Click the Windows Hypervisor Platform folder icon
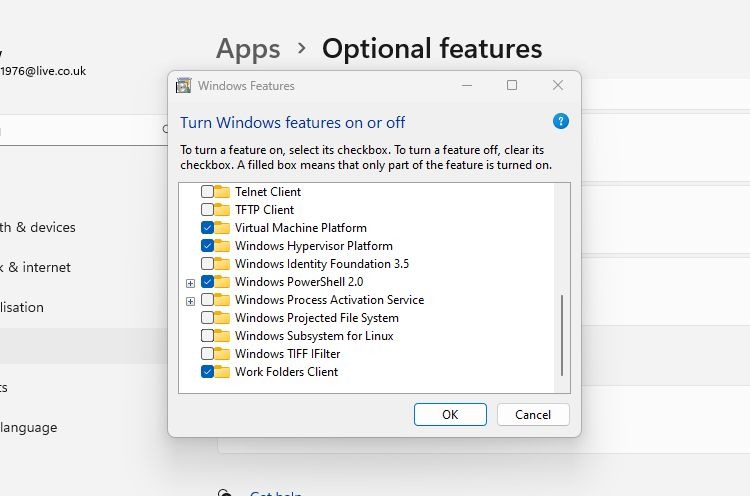 [x=222, y=246]
